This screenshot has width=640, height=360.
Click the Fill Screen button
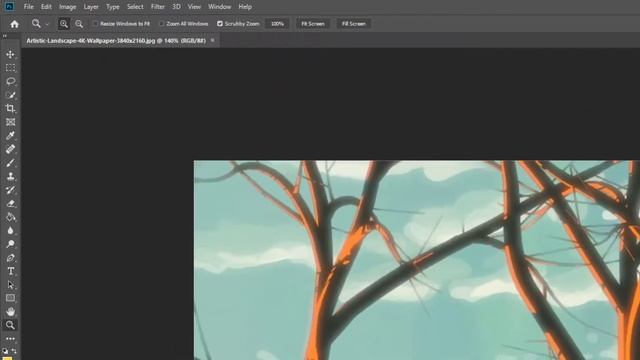click(x=354, y=24)
